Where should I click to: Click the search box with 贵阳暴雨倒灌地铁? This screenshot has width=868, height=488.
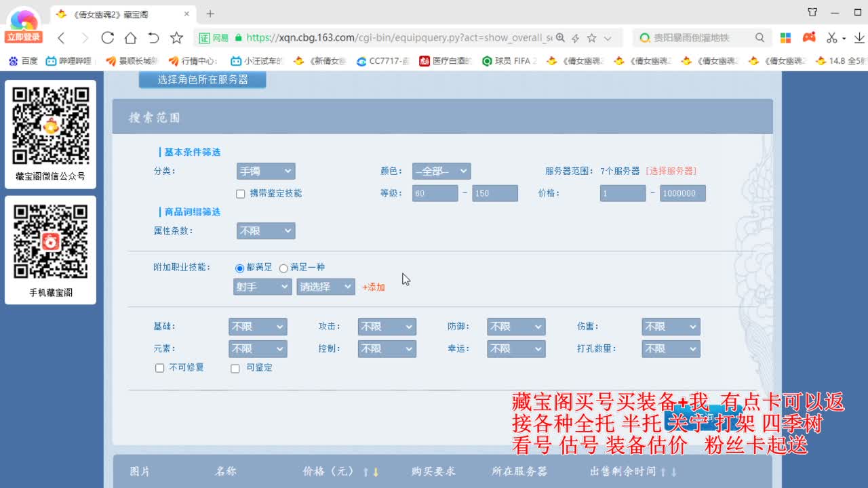click(x=698, y=39)
